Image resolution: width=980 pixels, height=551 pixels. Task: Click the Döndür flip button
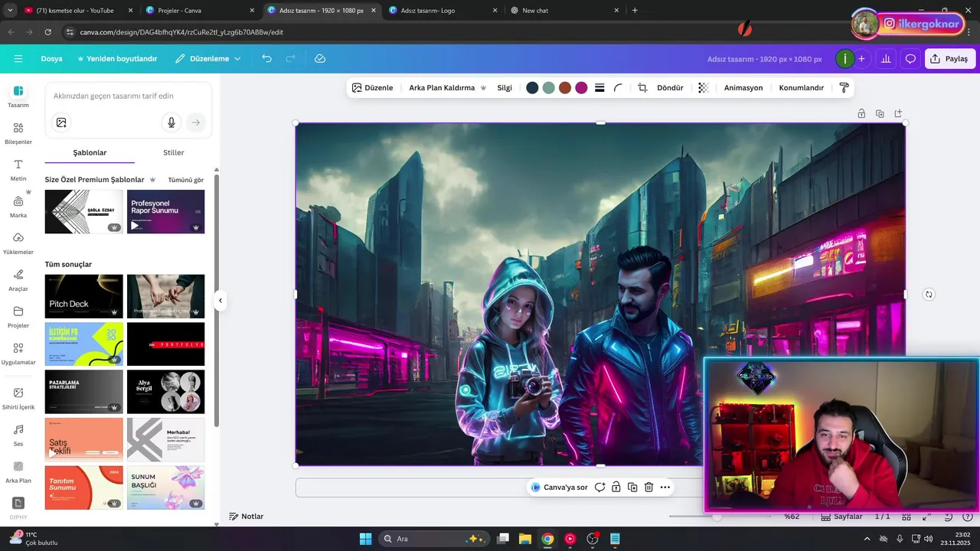click(x=670, y=88)
